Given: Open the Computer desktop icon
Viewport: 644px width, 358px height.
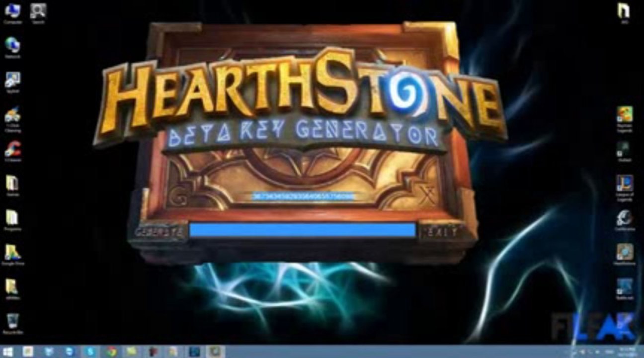Looking at the screenshot, I should (x=12, y=13).
